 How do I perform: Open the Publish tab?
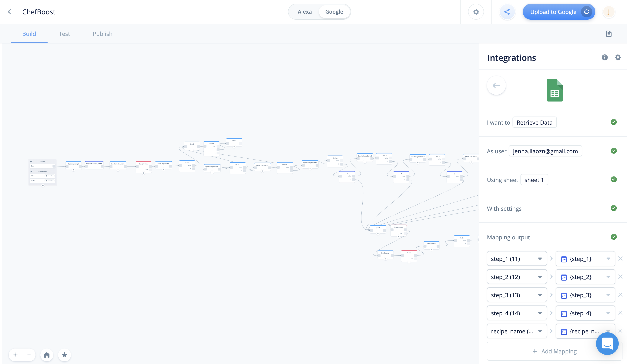click(x=102, y=34)
